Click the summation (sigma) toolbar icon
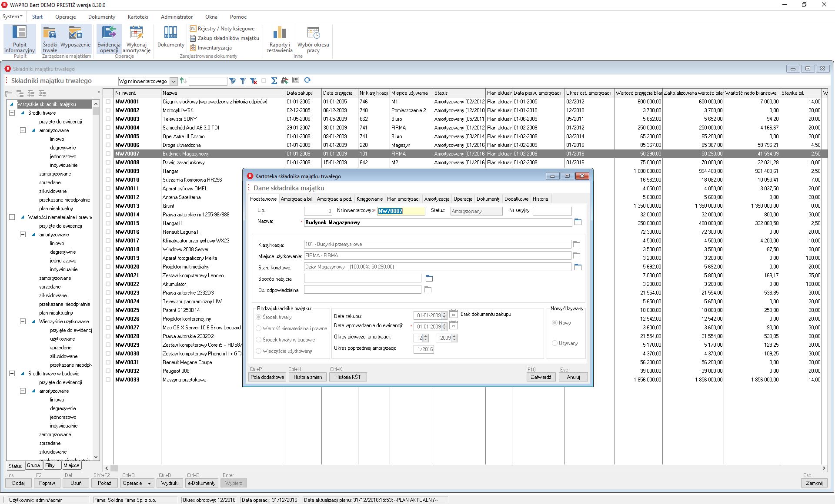Screen dimensions: 835x504 [274, 80]
